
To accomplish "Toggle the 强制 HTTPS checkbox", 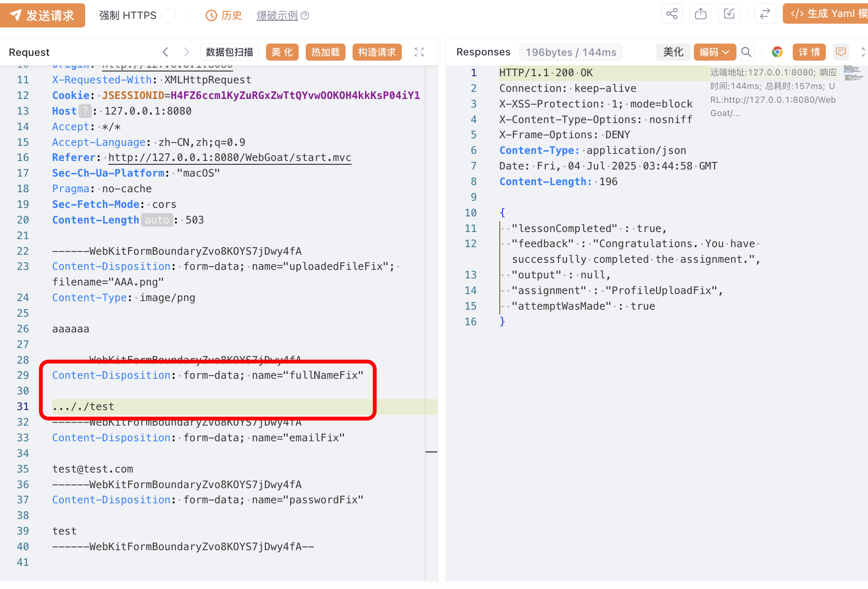I will coord(168,16).
